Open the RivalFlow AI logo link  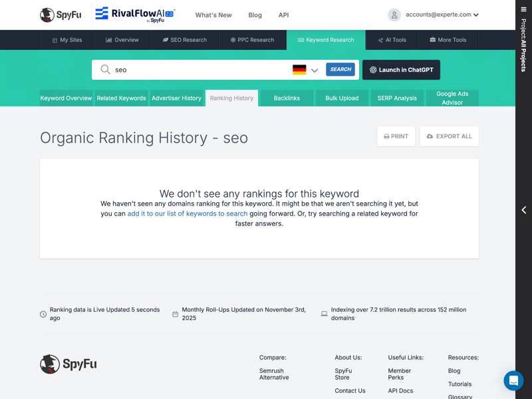point(135,15)
